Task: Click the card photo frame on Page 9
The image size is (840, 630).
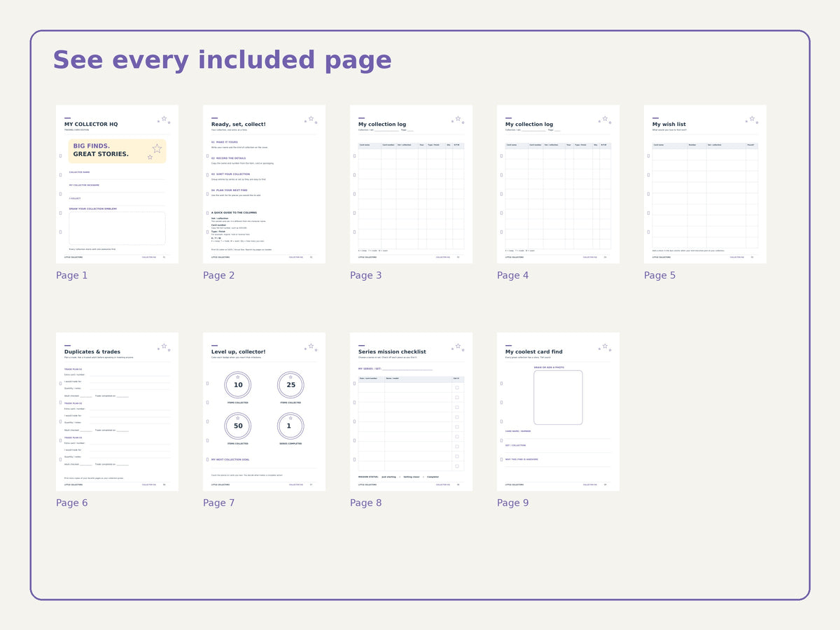Action: point(558,398)
